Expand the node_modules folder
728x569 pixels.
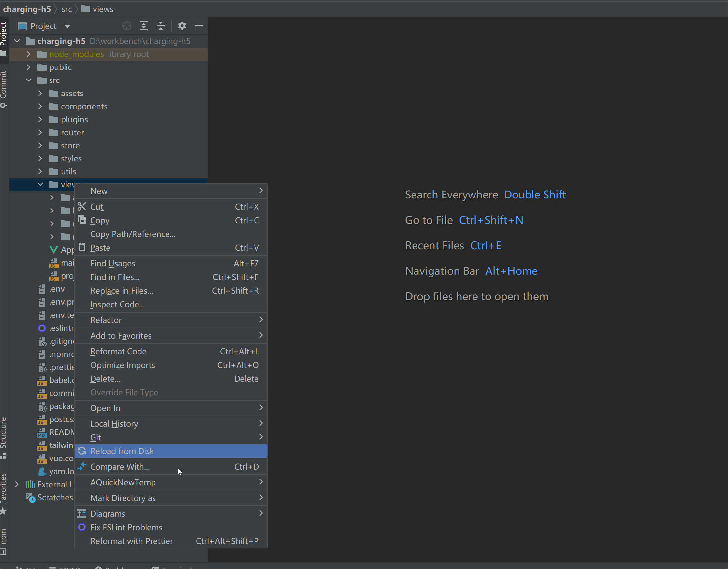pos(29,54)
